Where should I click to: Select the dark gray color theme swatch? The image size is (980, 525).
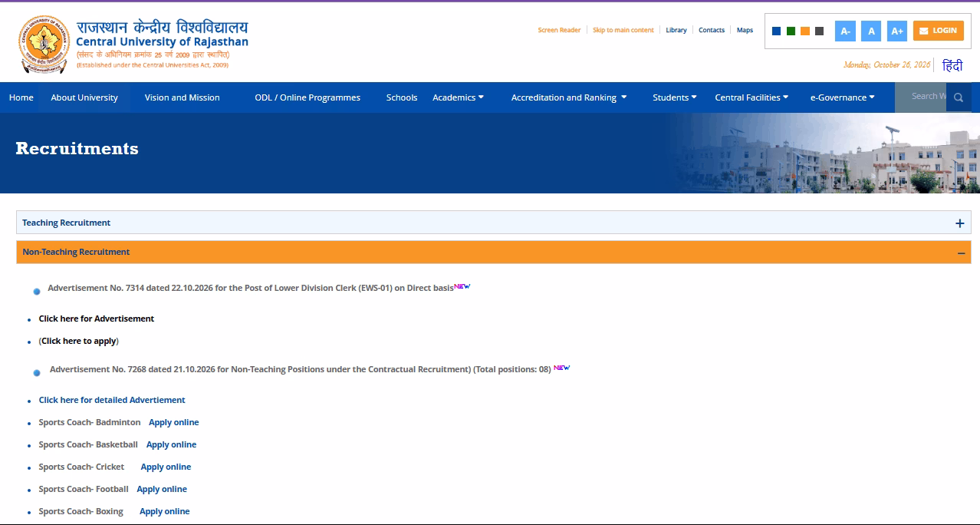[x=819, y=31]
